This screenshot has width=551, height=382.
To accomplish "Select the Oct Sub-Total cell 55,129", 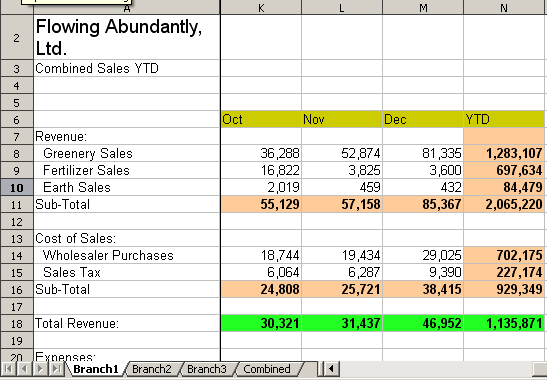I will pos(261,205).
